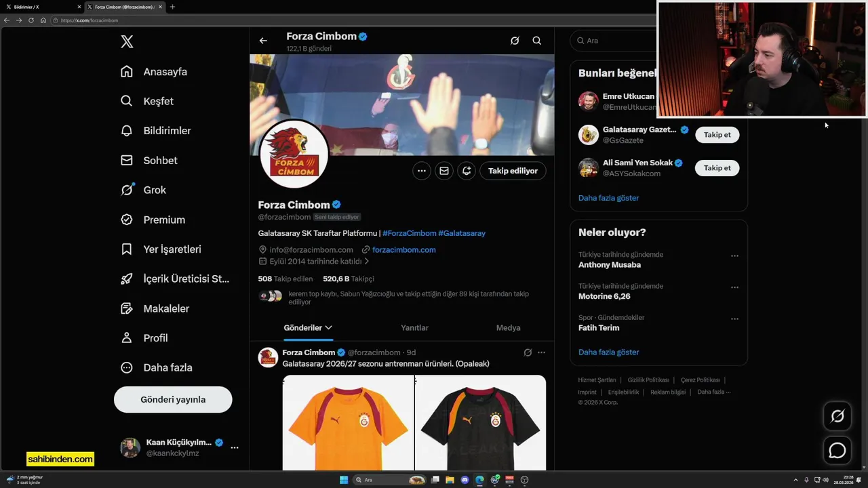Click the Gönderi yayınla button

[173, 399]
